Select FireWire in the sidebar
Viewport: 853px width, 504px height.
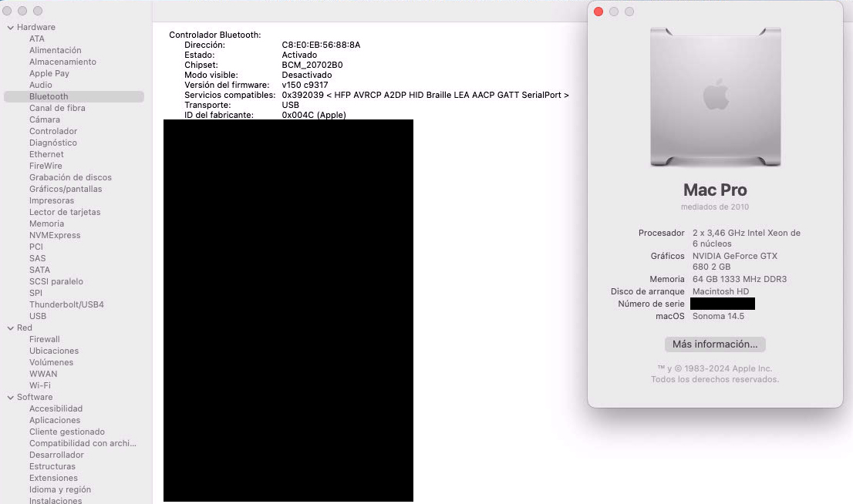click(x=46, y=166)
